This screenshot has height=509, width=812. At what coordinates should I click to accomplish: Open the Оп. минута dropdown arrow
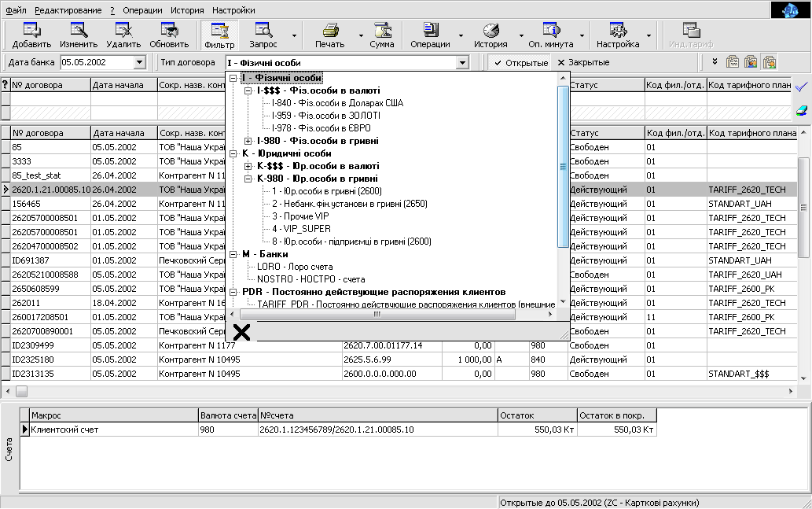(582, 35)
